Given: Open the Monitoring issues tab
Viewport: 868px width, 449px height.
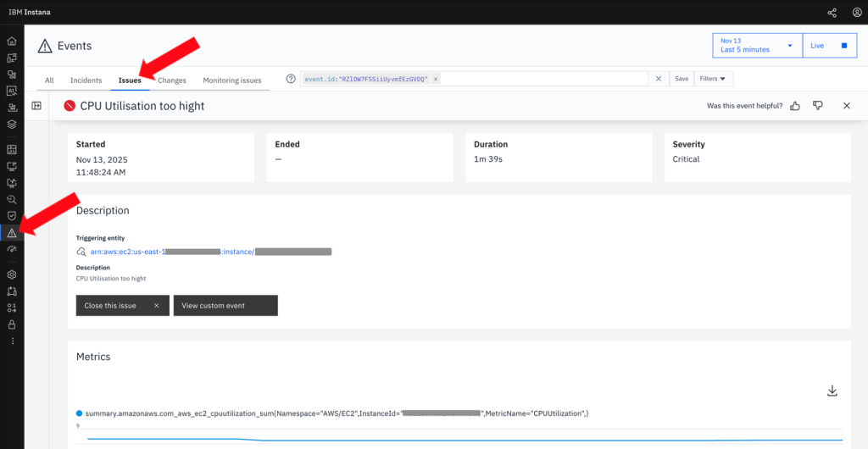Looking at the screenshot, I should point(232,80).
